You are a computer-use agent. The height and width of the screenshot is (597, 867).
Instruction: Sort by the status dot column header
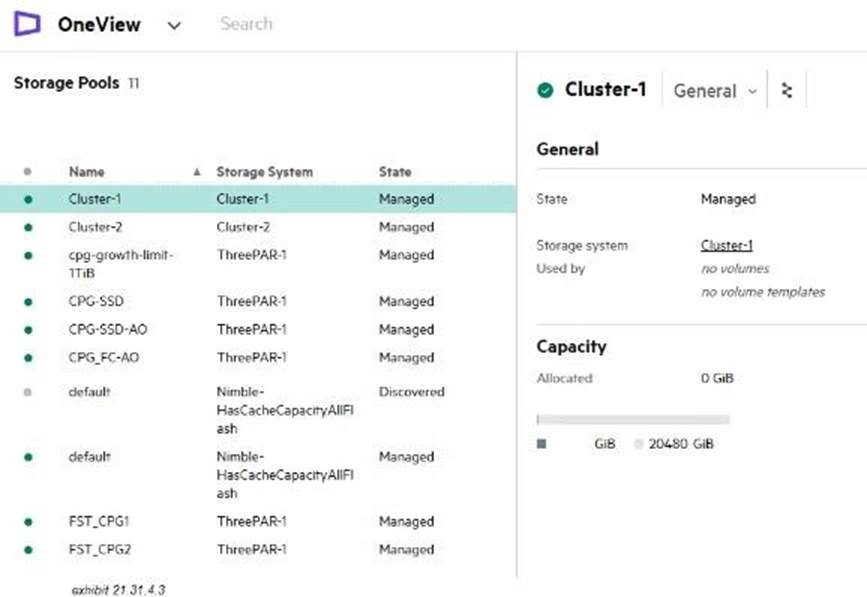pyautogui.click(x=28, y=171)
